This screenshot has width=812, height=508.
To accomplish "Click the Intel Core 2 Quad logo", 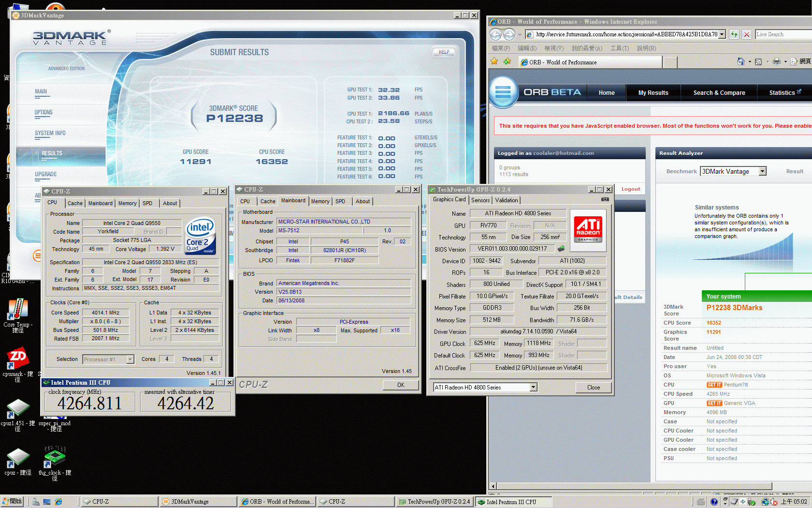I will tap(201, 236).
